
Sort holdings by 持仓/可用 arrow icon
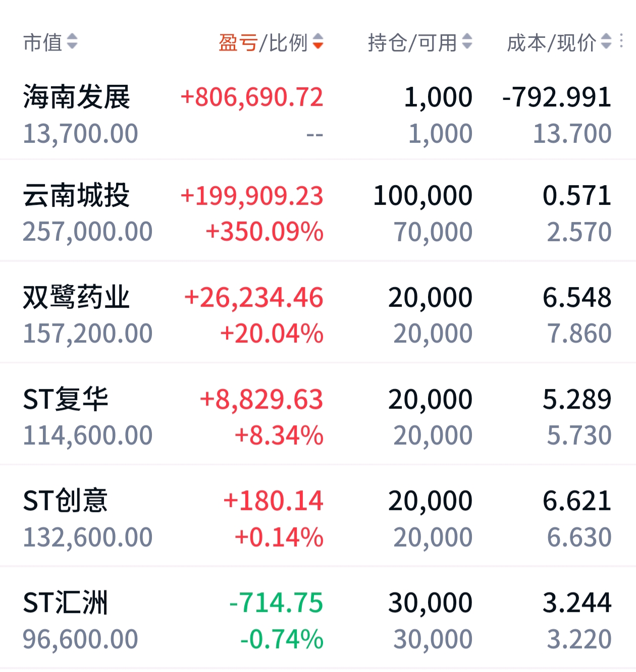tap(467, 42)
